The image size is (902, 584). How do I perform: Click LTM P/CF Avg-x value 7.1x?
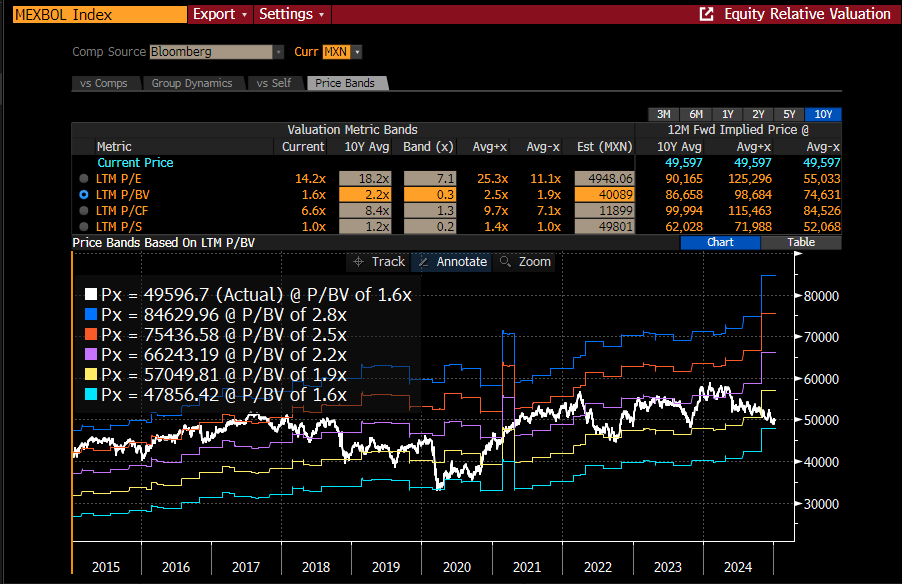click(x=549, y=211)
